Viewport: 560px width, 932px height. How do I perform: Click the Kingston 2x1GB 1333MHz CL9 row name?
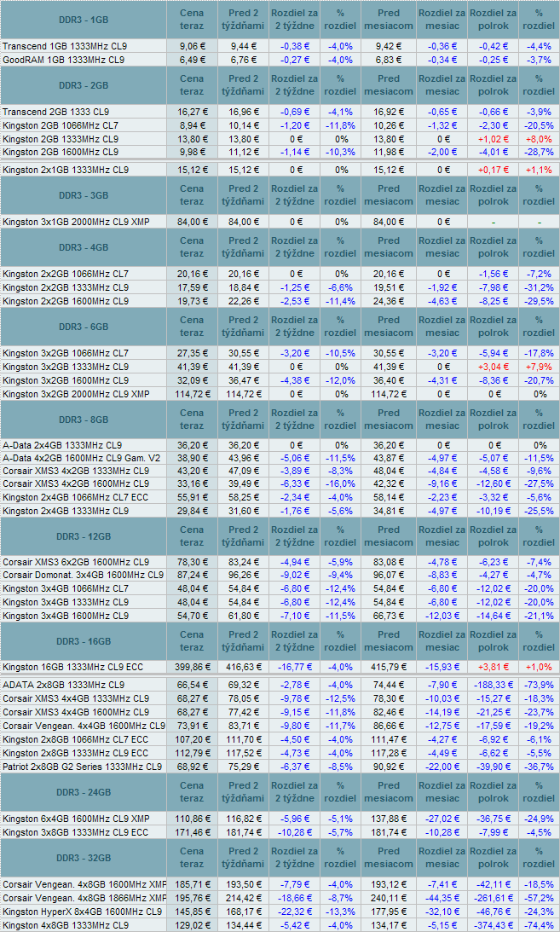click(x=66, y=170)
